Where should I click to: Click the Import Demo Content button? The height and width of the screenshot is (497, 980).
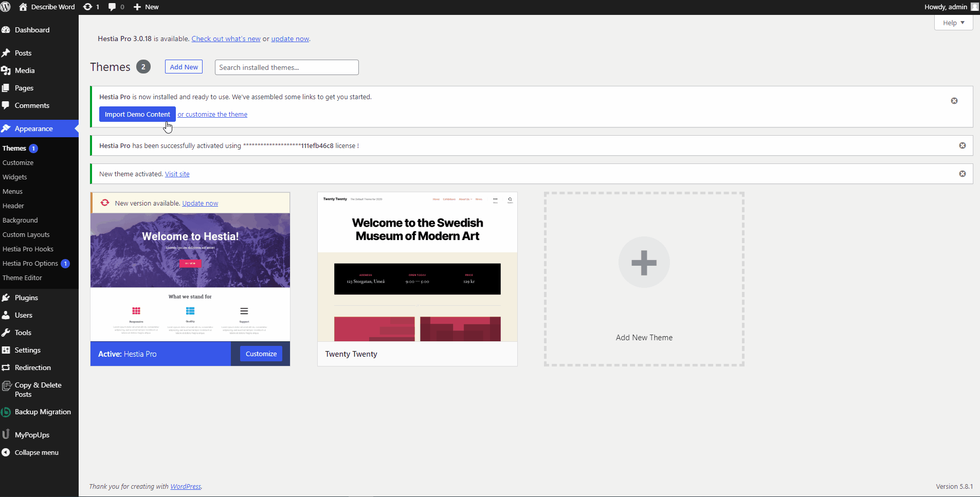[137, 114]
